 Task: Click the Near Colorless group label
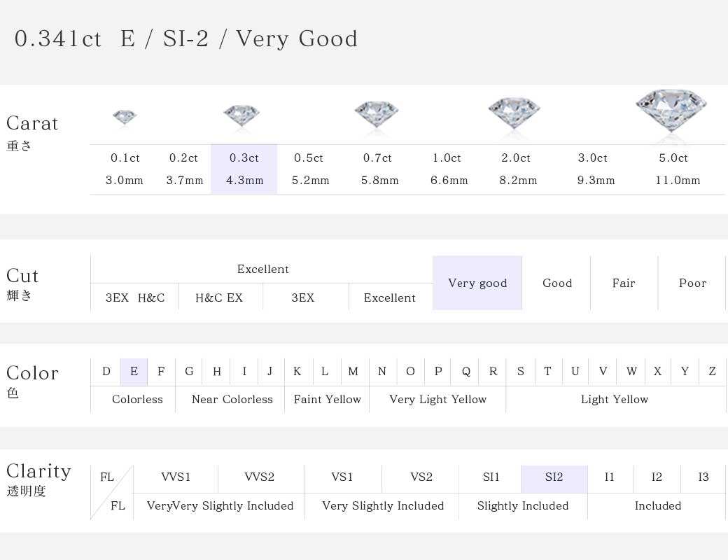(232, 399)
